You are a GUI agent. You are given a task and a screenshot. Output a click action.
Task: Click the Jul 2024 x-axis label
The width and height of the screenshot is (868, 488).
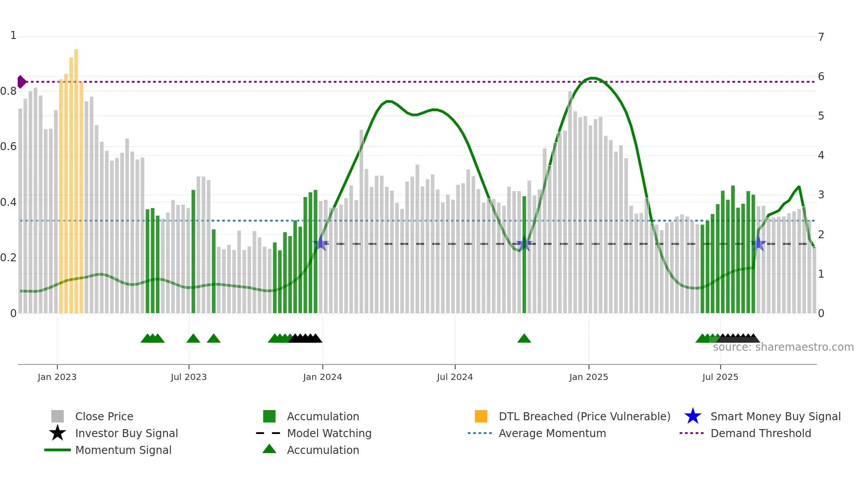coord(455,377)
